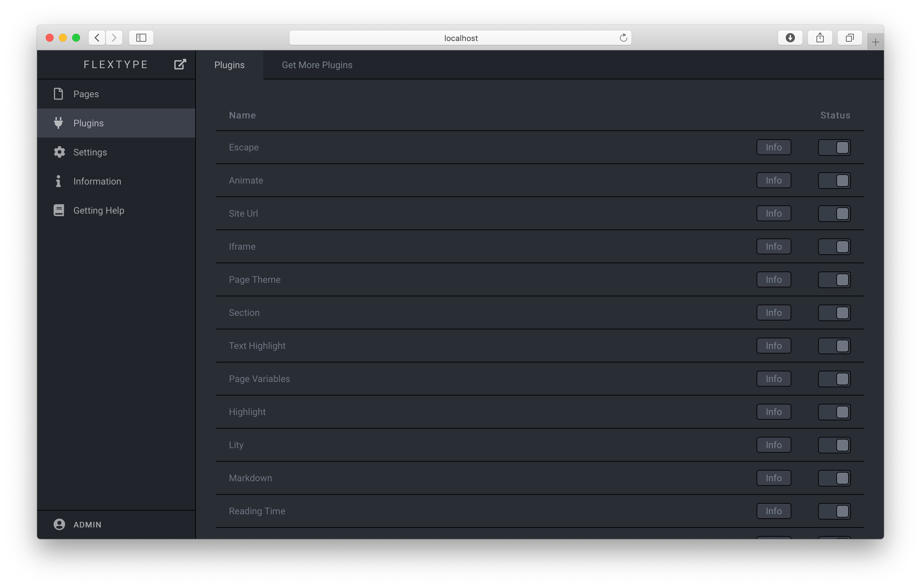
Task: Show Safari sidebar panel
Action: [141, 38]
